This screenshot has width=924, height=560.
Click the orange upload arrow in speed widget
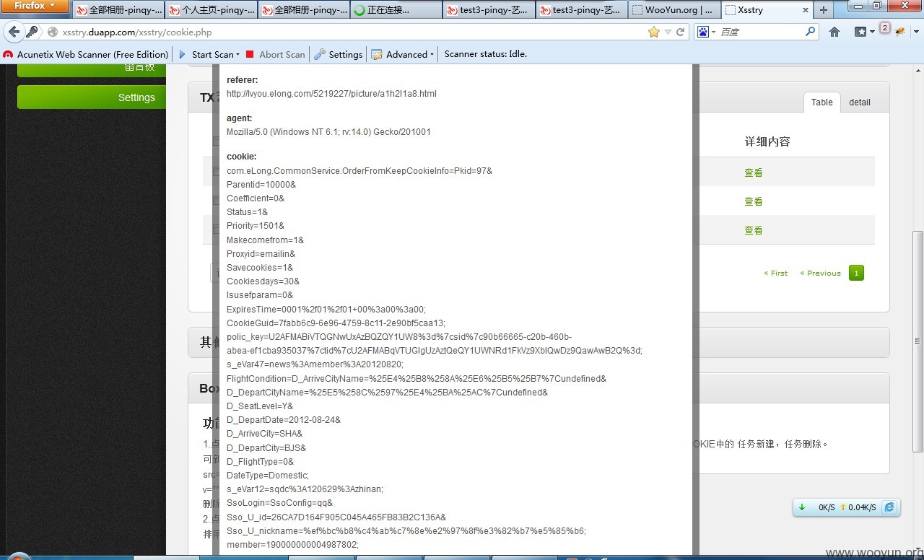coord(842,507)
